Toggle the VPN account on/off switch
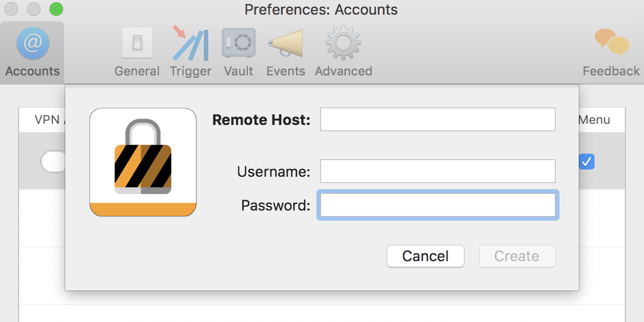Viewport: 644px width, 322px height. coord(54,162)
